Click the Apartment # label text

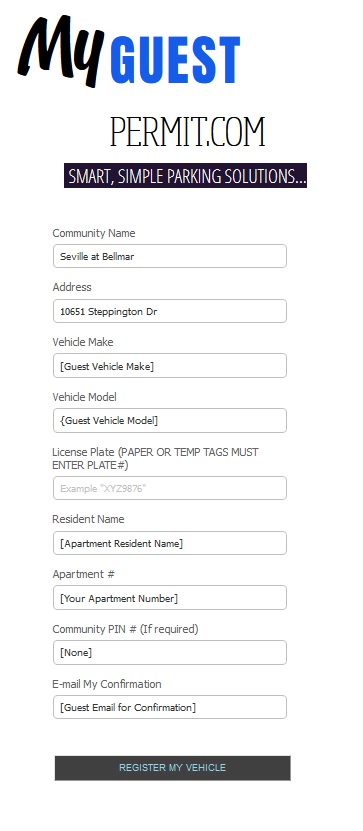(x=83, y=574)
